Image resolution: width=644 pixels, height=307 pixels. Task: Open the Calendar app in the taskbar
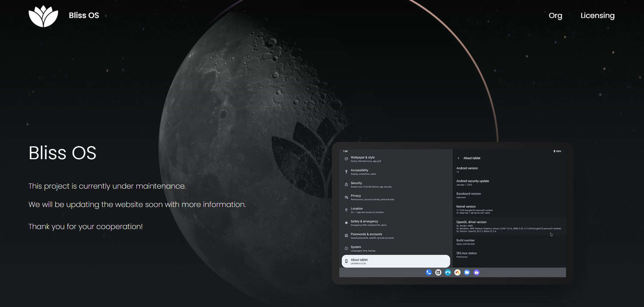(x=438, y=272)
